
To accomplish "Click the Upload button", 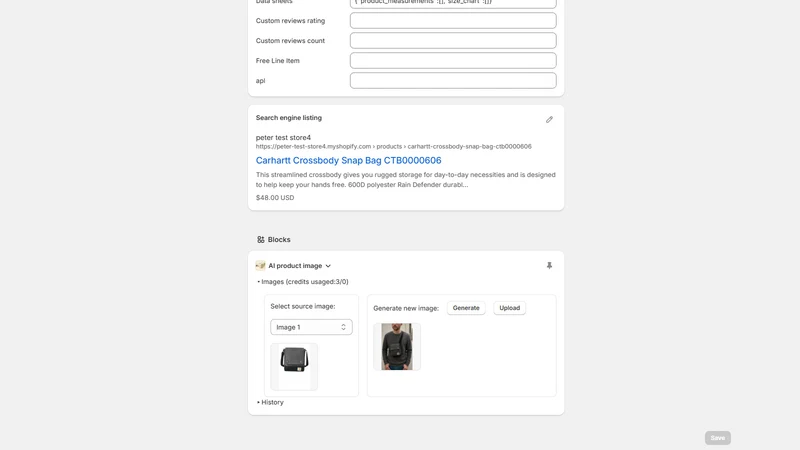I will coord(509,308).
